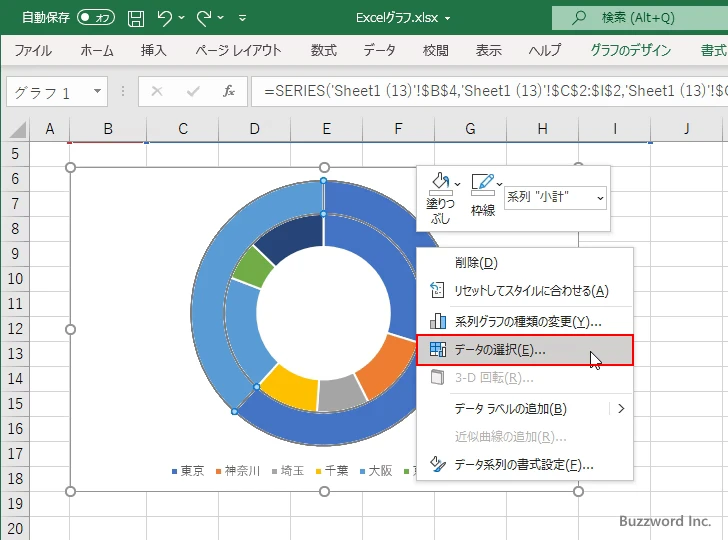This screenshot has height=540, width=728.
Task: Click the change series chart type icon
Action: click(438, 321)
